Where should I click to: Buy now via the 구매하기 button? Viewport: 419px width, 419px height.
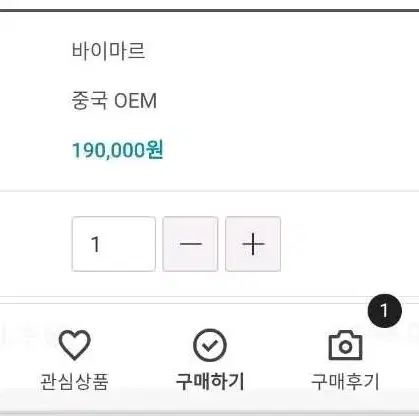[x=210, y=359]
